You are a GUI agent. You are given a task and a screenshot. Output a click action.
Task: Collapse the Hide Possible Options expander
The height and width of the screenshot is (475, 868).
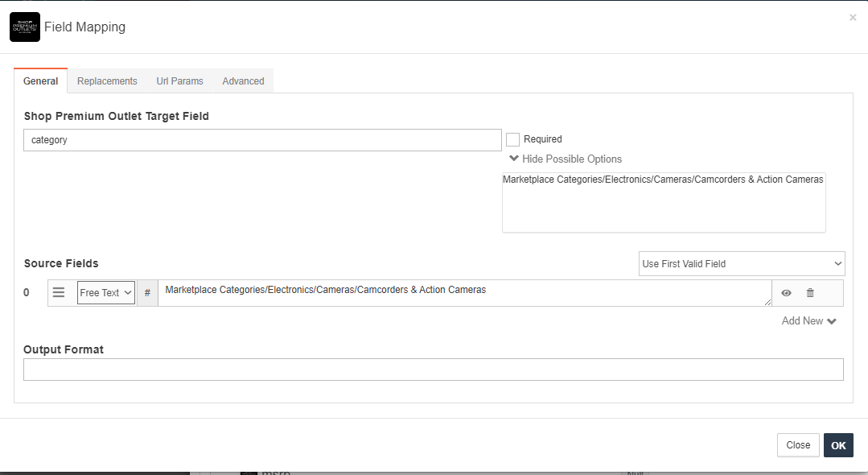(x=566, y=159)
